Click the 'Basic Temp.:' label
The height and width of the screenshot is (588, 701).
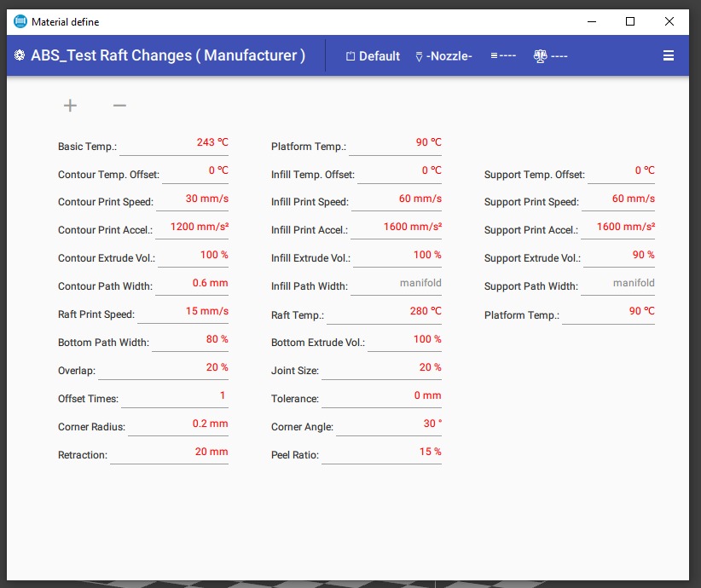tap(87, 147)
